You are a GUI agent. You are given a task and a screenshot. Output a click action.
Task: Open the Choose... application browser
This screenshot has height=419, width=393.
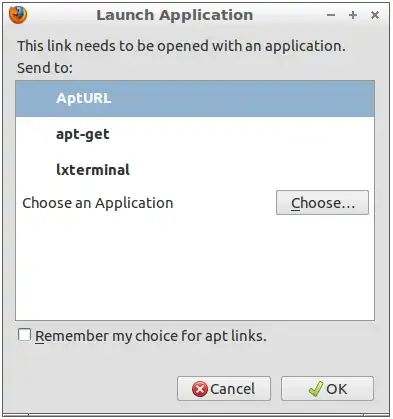[x=322, y=203]
